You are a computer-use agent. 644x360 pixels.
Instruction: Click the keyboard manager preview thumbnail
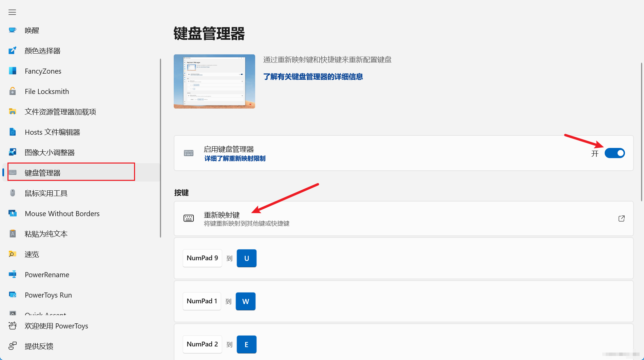tap(214, 81)
